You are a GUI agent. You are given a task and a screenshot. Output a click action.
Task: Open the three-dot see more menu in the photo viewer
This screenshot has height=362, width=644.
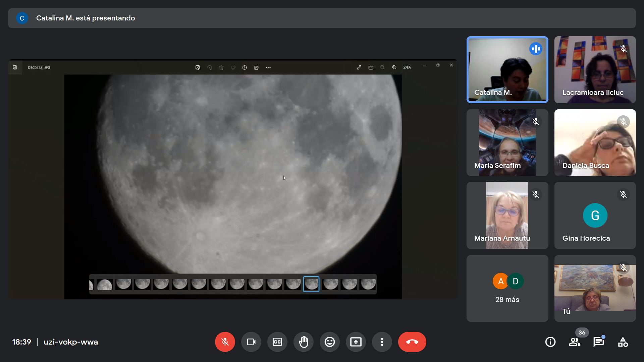(x=268, y=67)
